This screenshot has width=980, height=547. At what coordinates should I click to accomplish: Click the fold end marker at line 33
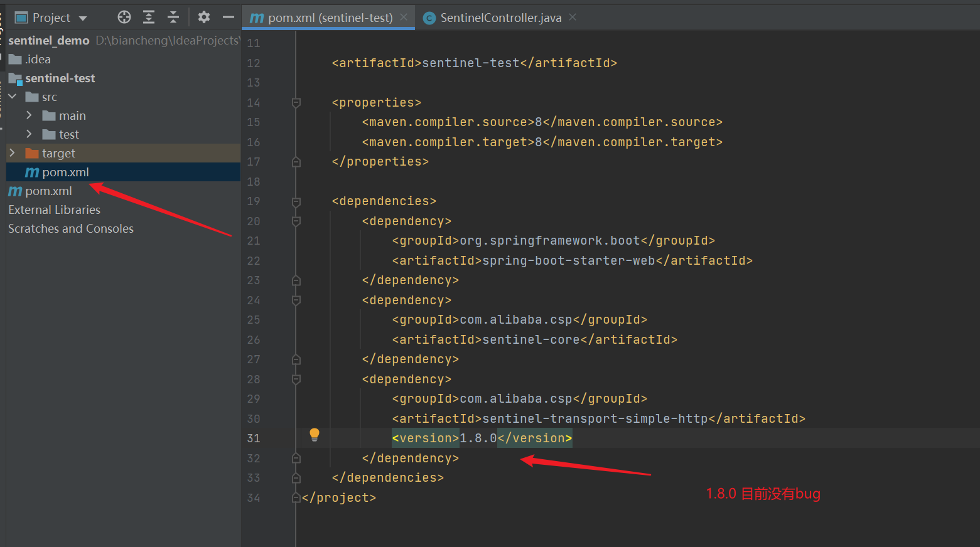(x=296, y=478)
